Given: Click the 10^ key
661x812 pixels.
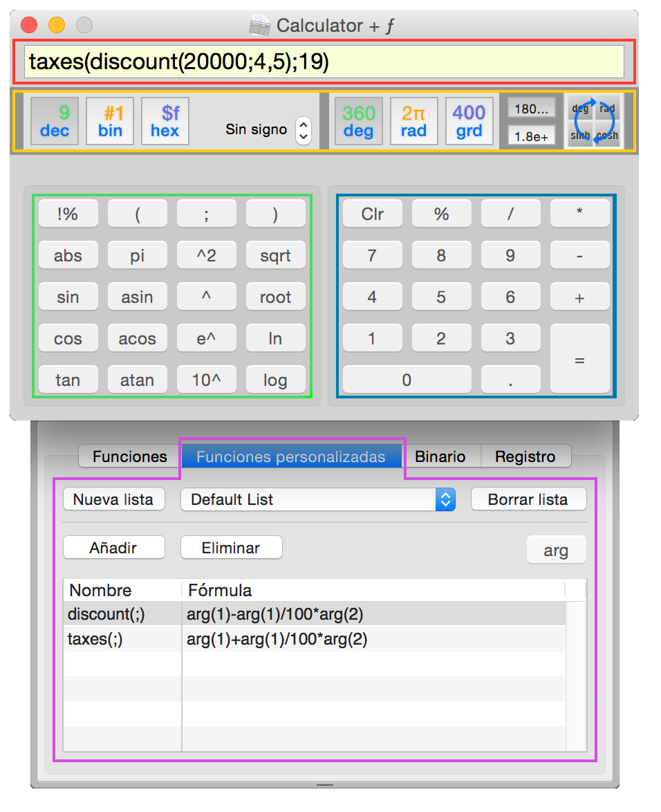Looking at the screenshot, I should 207,380.
